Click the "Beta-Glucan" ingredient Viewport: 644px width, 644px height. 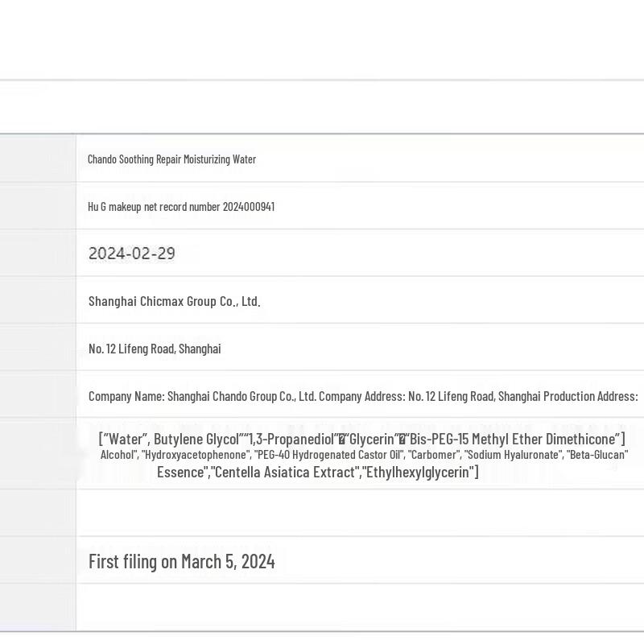[597, 455]
